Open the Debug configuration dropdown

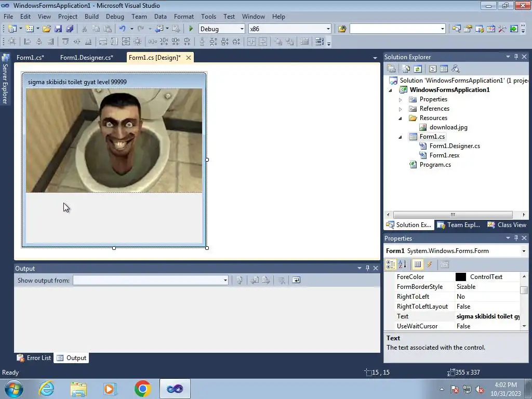point(242,29)
